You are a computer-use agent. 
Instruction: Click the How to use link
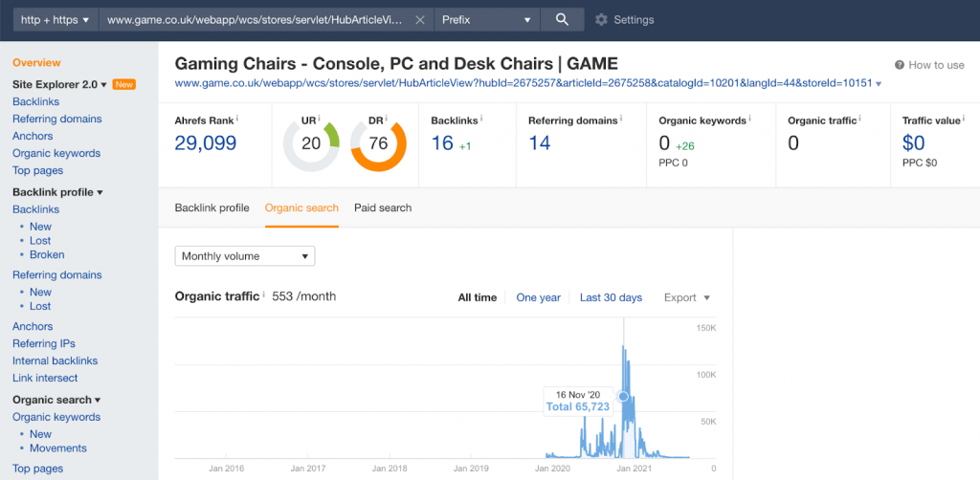936,65
